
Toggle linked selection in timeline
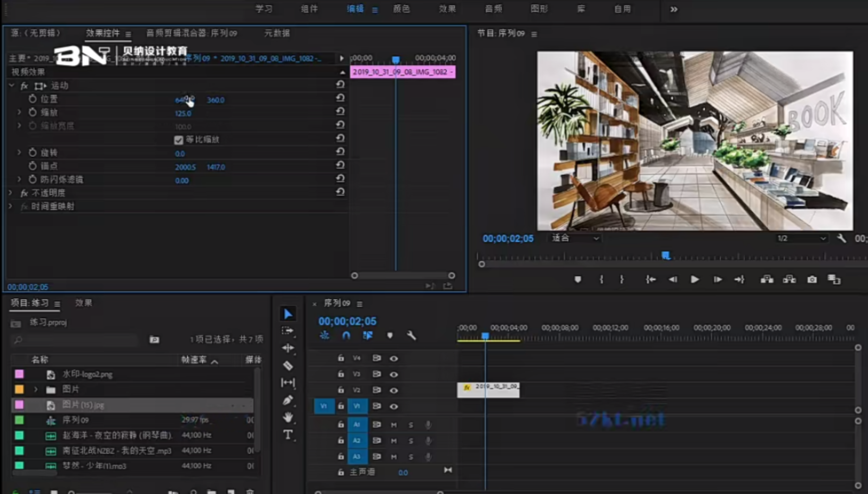368,335
